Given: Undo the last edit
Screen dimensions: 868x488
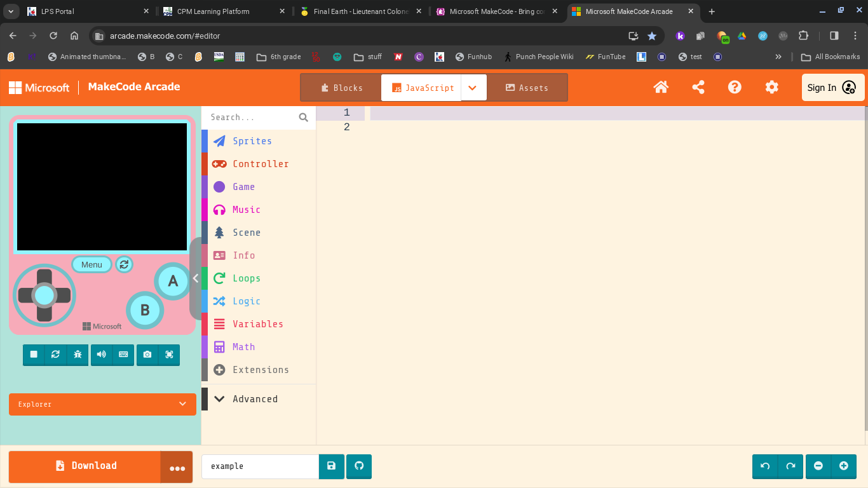Looking at the screenshot, I should coord(765,466).
